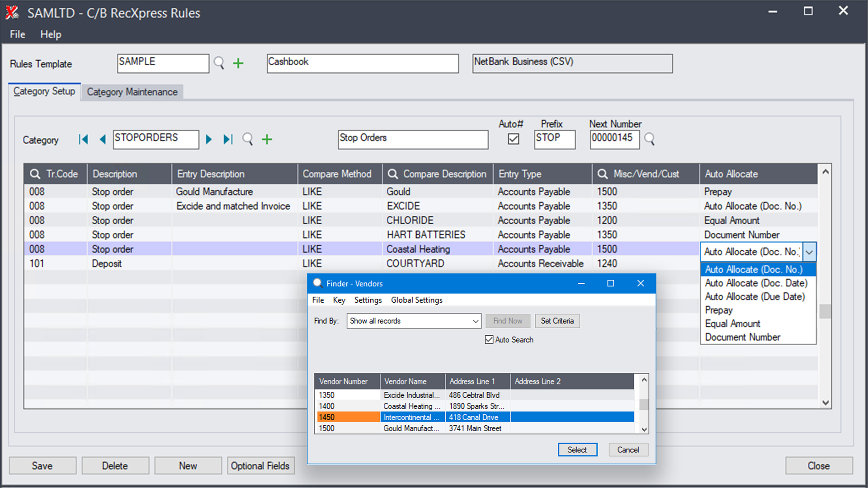Screen dimensions: 868x488
Task: Click the Next Number 00000145 field
Action: point(615,139)
